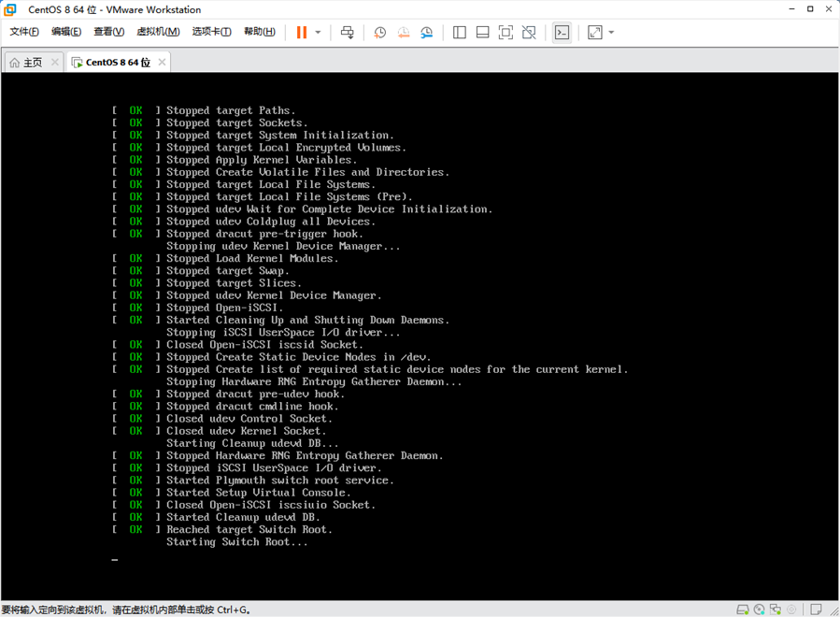The height and width of the screenshot is (617, 840).
Task: Click 'Stopped target Local Encrypted Volumes.' line
Action: [x=259, y=148]
